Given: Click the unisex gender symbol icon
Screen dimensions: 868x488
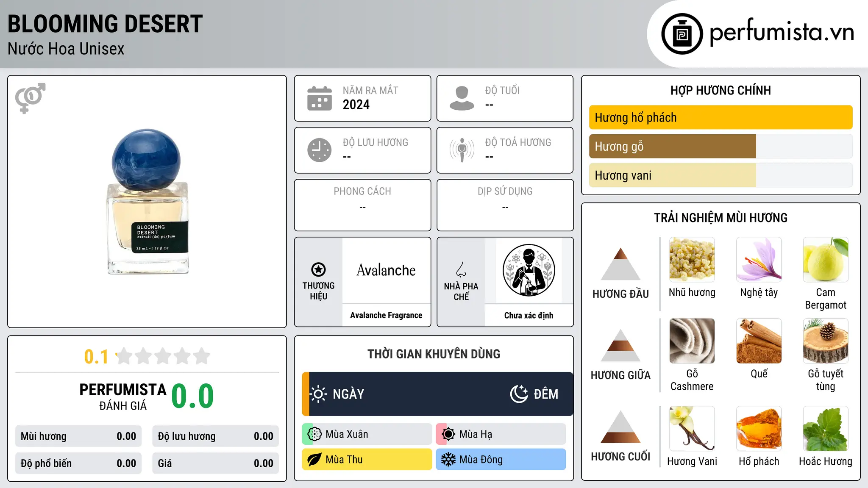Looking at the screenshot, I should tap(30, 98).
